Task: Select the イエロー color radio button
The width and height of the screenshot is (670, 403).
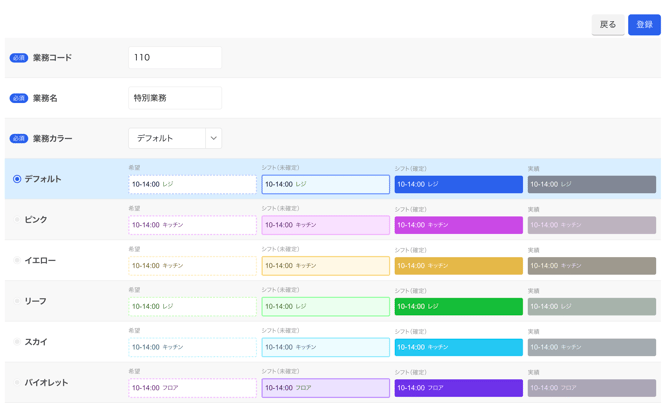Action: point(17,261)
